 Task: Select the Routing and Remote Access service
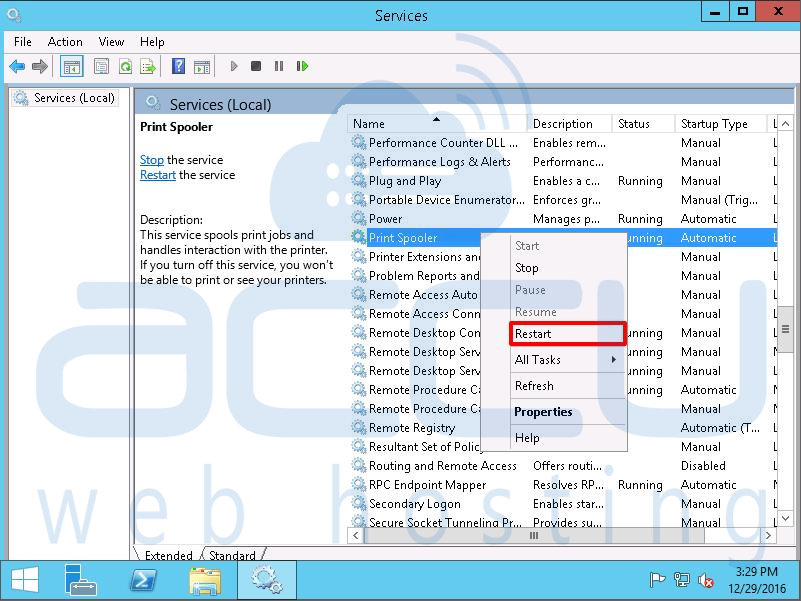[x=563, y=466]
